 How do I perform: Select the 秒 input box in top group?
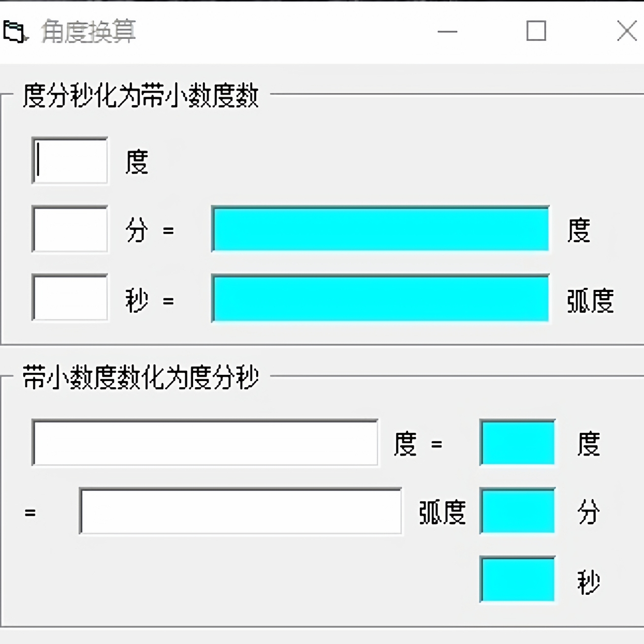[70, 298]
